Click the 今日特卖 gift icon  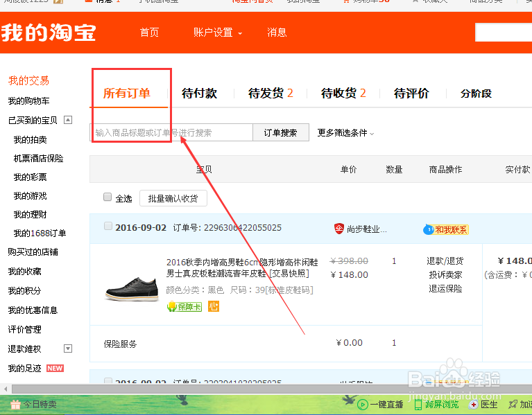16,404
